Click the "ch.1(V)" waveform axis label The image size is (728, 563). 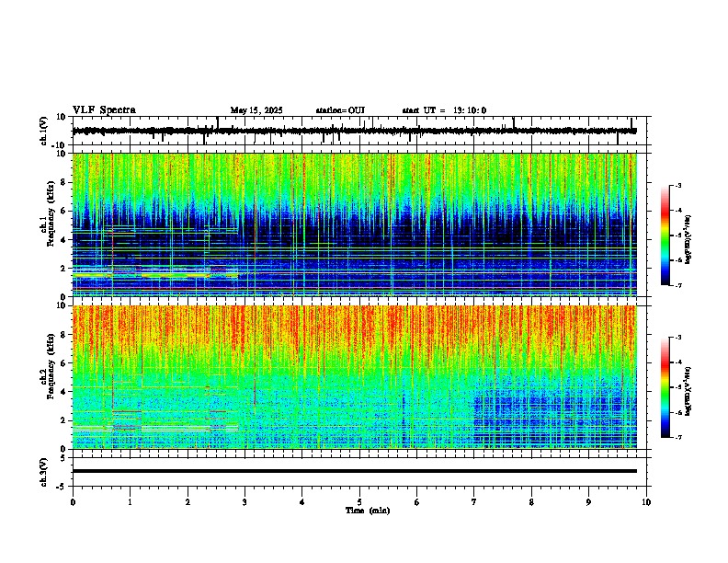(44, 131)
